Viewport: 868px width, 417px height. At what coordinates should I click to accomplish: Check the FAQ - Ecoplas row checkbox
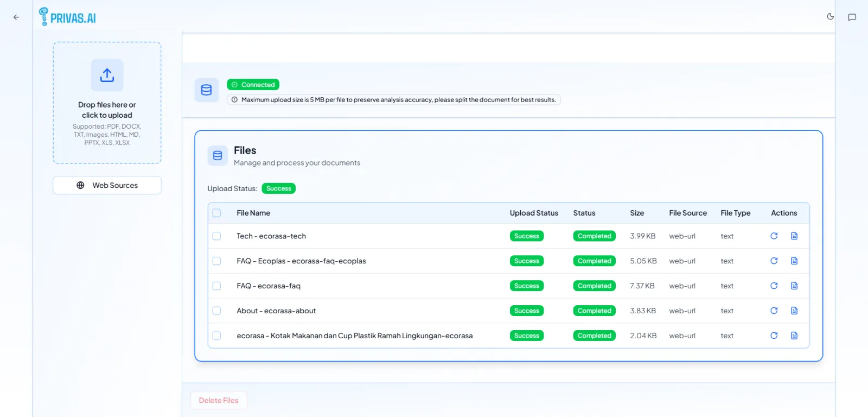click(x=216, y=261)
